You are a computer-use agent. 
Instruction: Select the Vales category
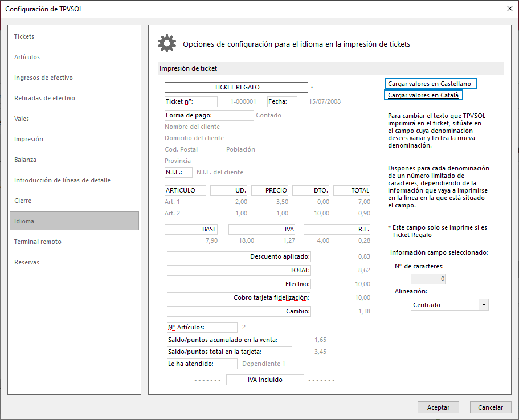tap(74, 119)
